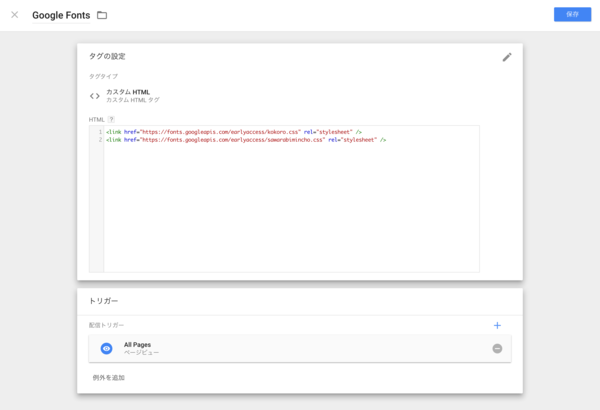Remove All Pages trigger with minus icon
This screenshot has width=600, height=410.
[x=497, y=348]
